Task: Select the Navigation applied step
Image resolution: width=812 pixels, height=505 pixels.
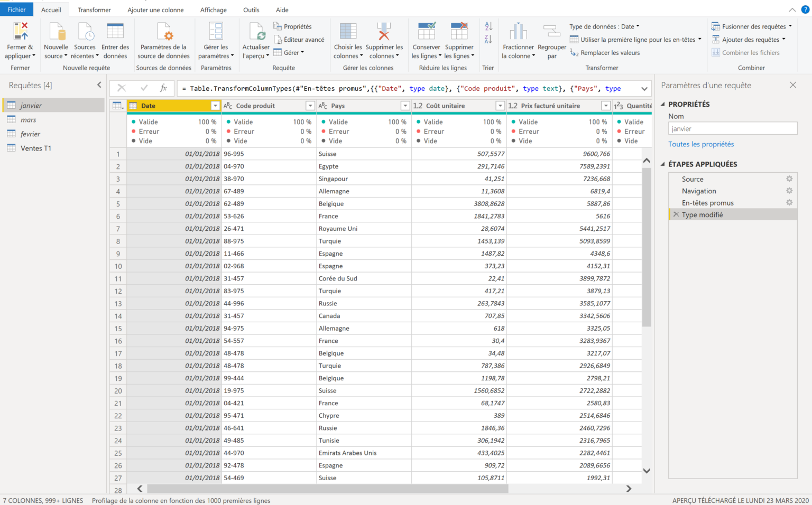Action: [733, 191]
